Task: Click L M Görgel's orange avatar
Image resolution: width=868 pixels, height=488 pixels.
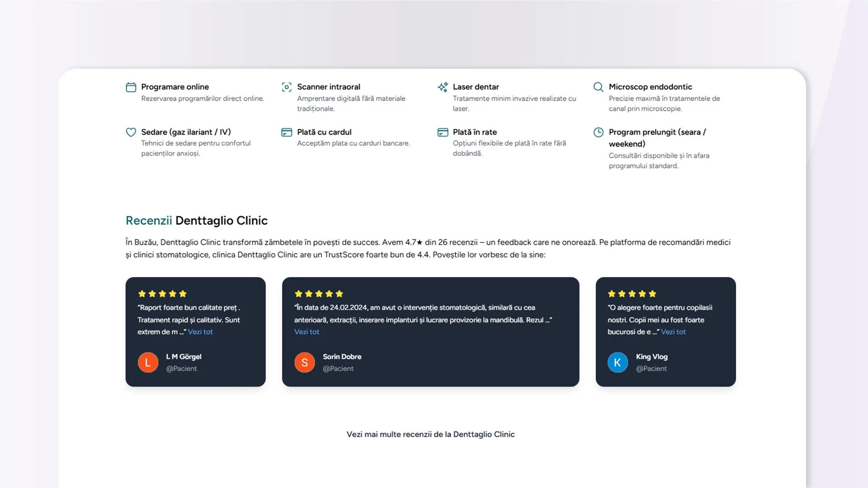Action: (148, 362)
